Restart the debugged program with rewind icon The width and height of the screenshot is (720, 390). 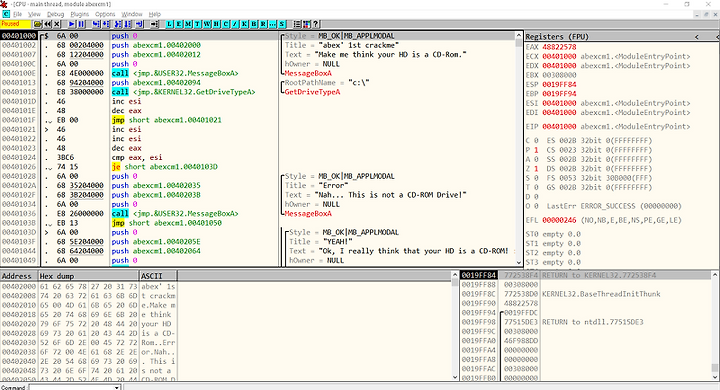click(47, 24)
